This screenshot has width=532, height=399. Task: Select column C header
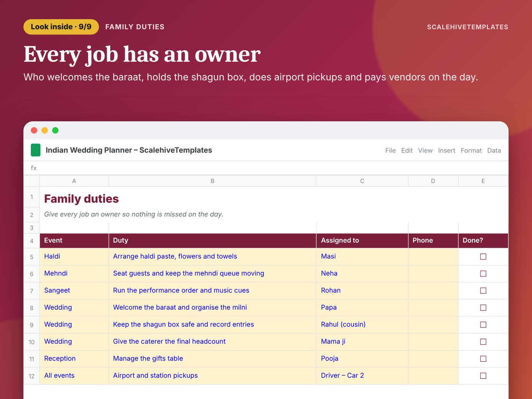point(362,181)
